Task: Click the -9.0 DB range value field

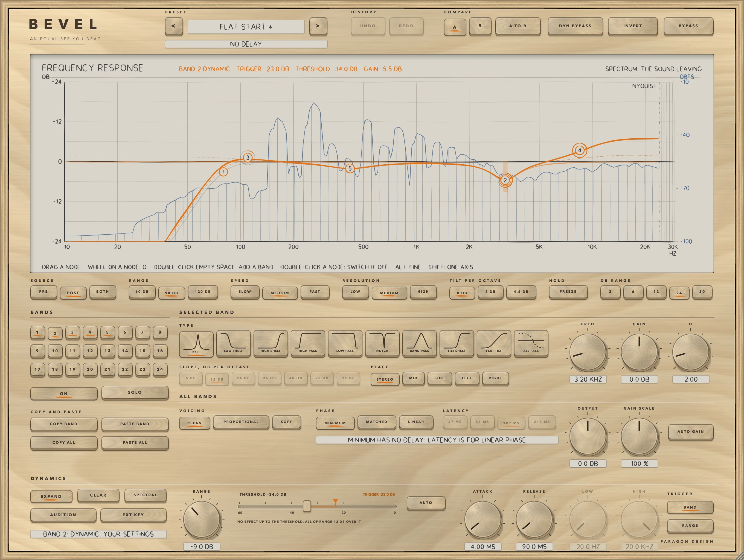Action: tap(202, 547)
